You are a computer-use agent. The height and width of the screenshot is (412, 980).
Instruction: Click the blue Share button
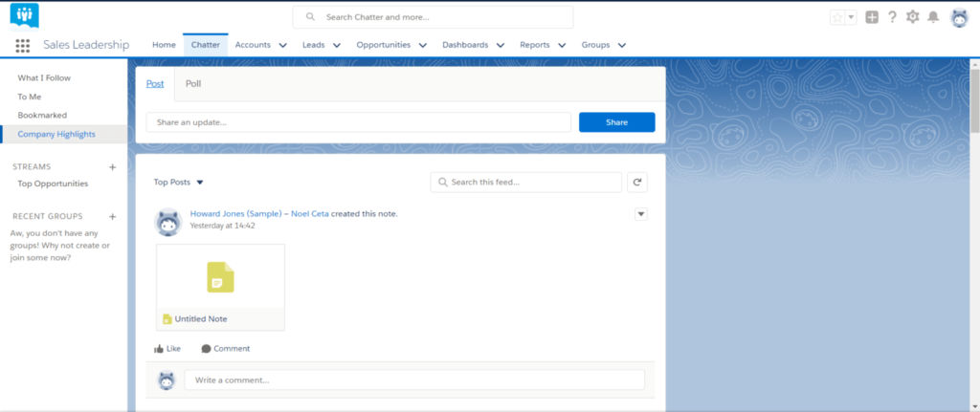(x=617, y=122)
